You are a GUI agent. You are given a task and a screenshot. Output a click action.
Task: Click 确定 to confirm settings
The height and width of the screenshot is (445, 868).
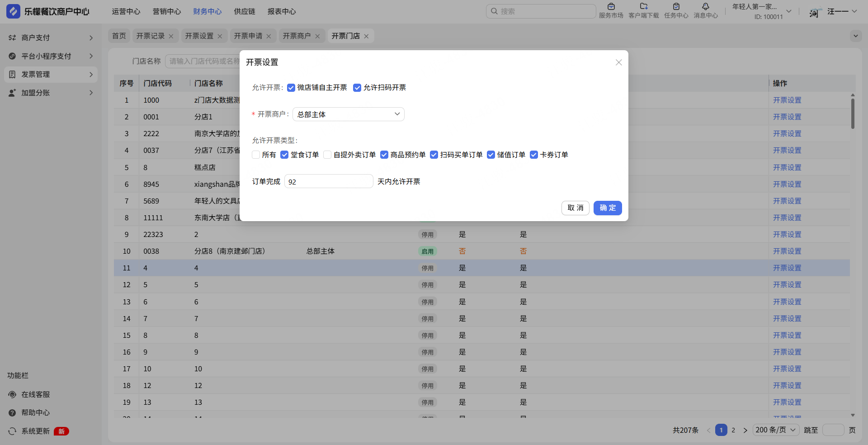pos(608,208)
